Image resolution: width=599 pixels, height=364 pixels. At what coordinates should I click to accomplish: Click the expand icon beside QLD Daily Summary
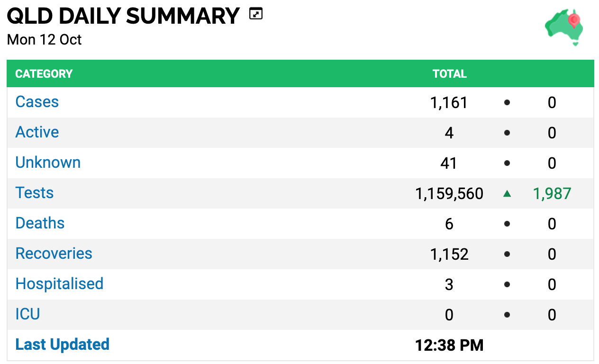click(256, 14)
